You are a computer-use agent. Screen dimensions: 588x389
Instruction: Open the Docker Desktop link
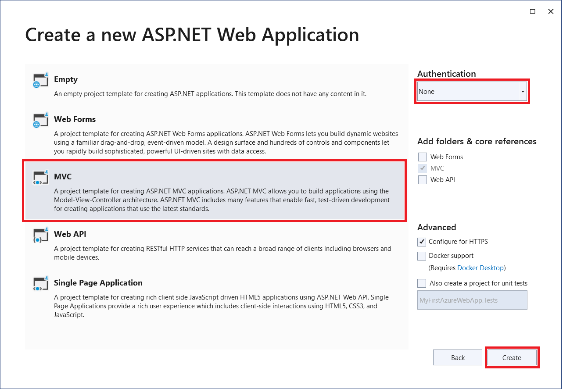480,268
